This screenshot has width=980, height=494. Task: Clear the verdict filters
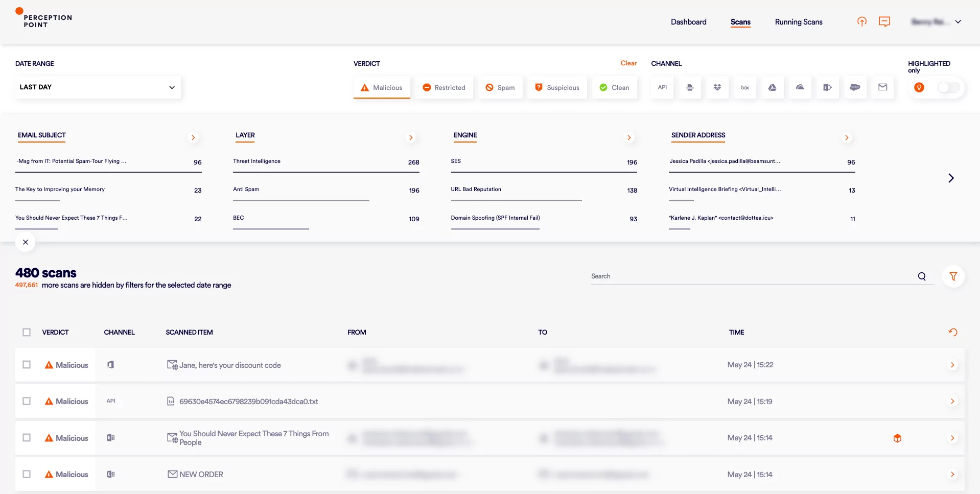[628, 63]
